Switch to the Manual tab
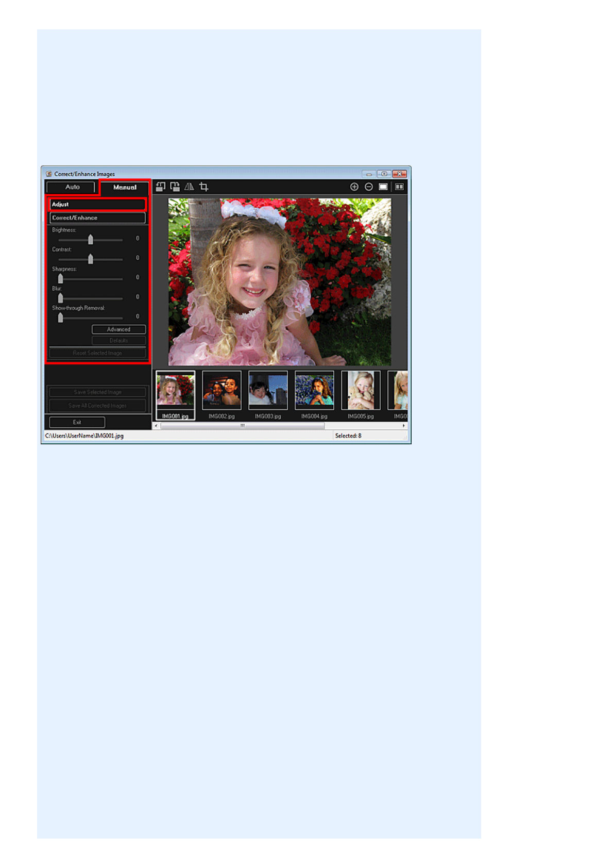The image size is (613, 868). pos(125,187)
